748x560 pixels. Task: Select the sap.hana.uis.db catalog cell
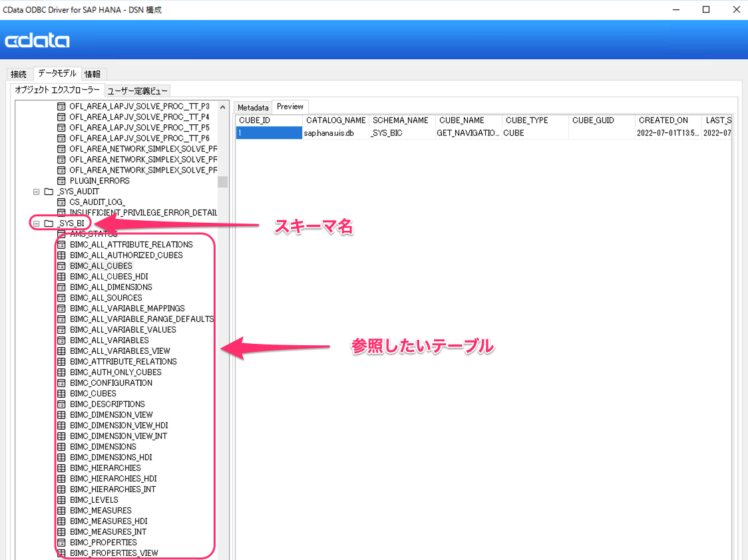coord(336,133)
